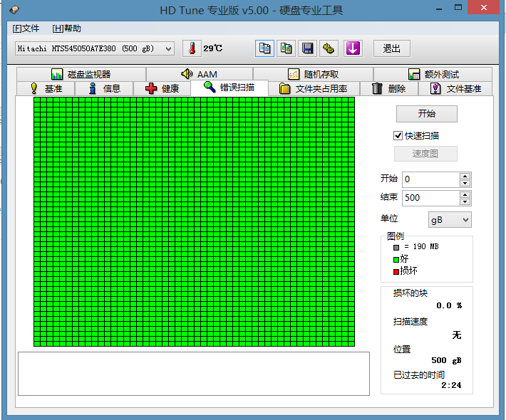Open the [F]文件 menu
This screenshot has width=506, height=420.
pos(26,28)
